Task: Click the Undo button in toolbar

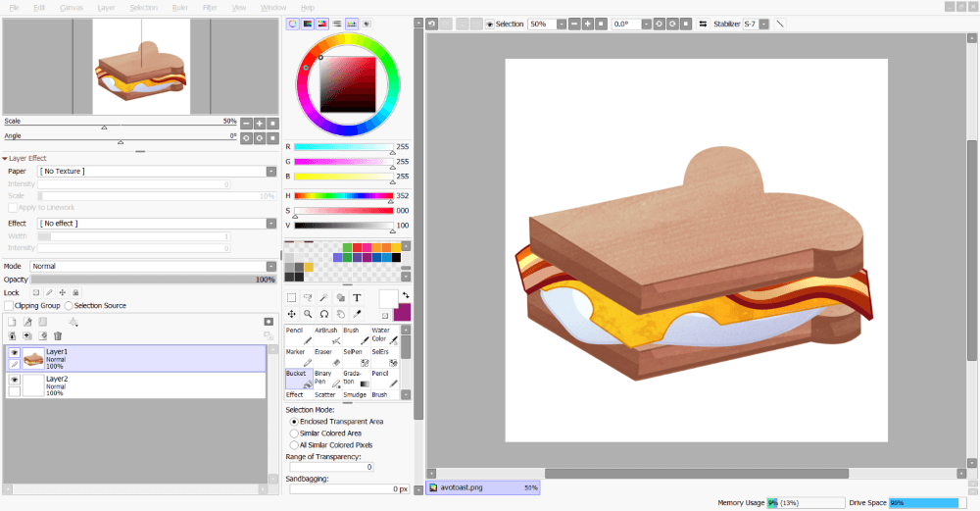Action: 432,24
